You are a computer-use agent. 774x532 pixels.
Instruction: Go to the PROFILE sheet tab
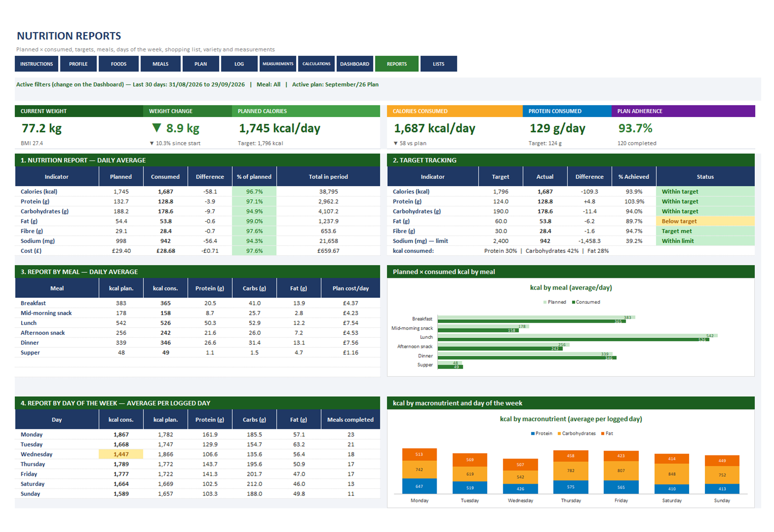(x=78, y=64)
